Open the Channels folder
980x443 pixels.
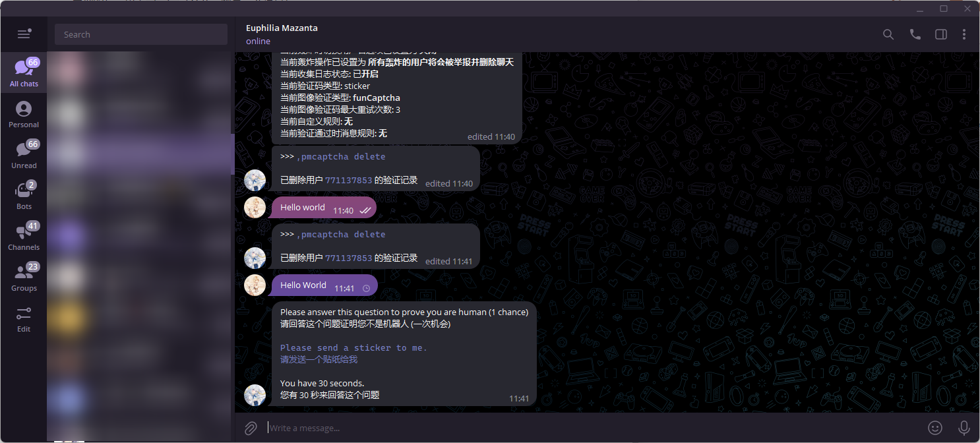(24, 237)
